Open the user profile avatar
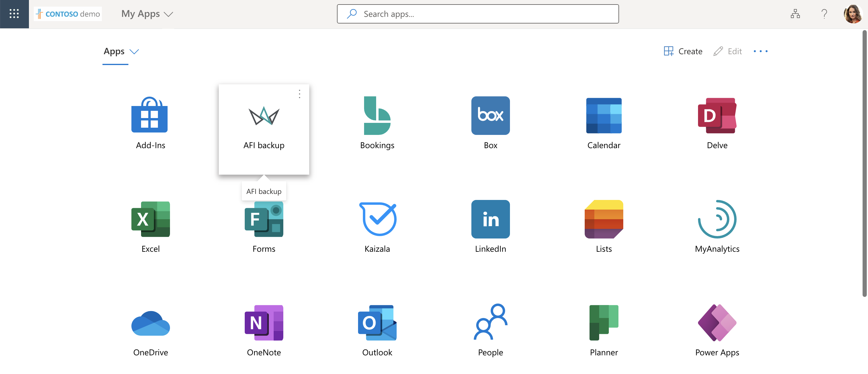Screen dimensions: 868x374 click(x=853, y=14)
